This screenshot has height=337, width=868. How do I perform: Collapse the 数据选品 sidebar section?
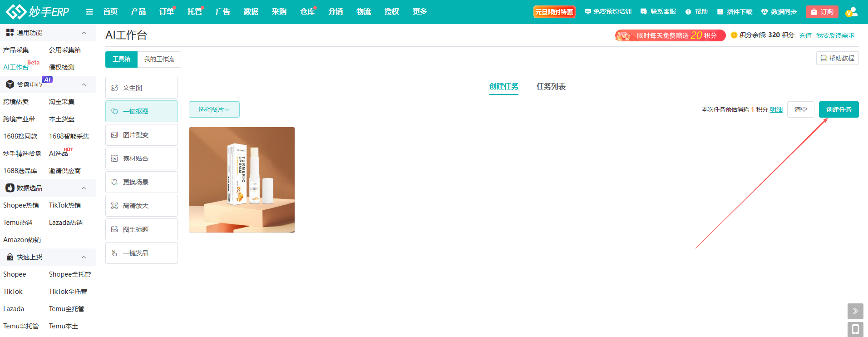tap(84, 188)
